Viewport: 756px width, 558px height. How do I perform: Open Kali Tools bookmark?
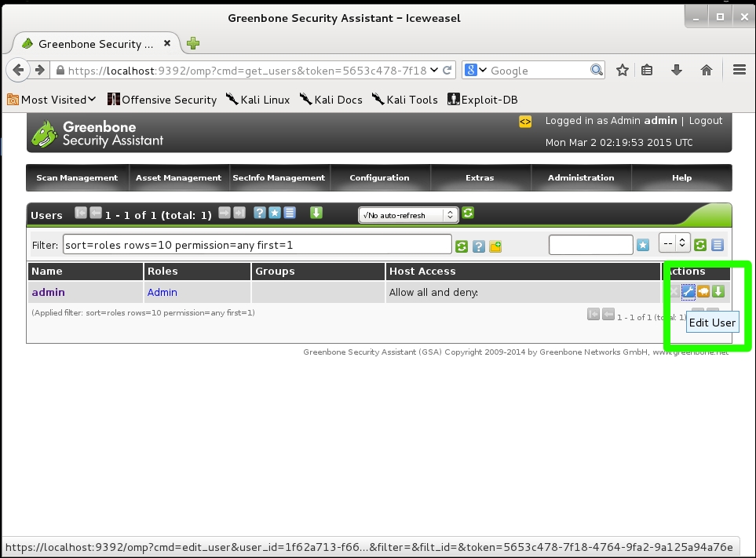click(x=405, y=100)
